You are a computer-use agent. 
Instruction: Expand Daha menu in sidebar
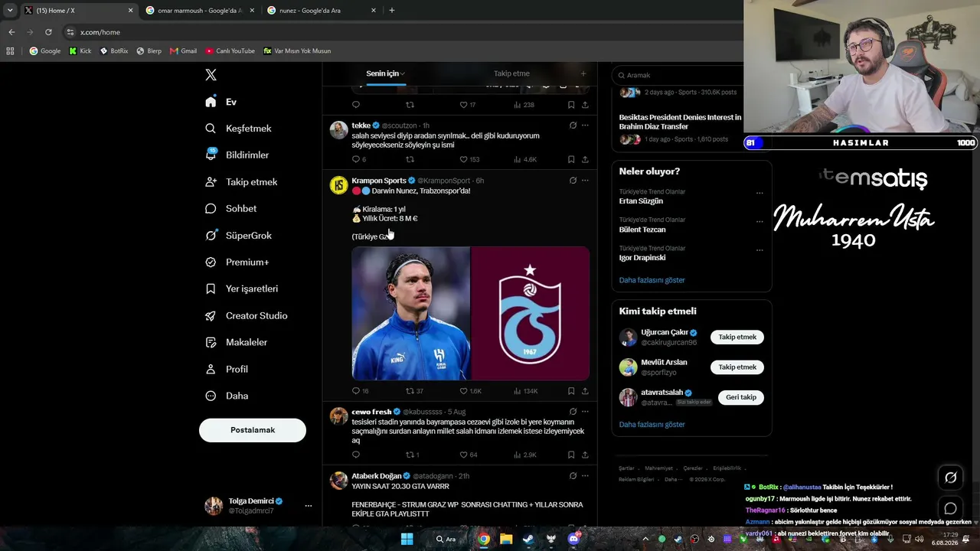coord(227,396)
